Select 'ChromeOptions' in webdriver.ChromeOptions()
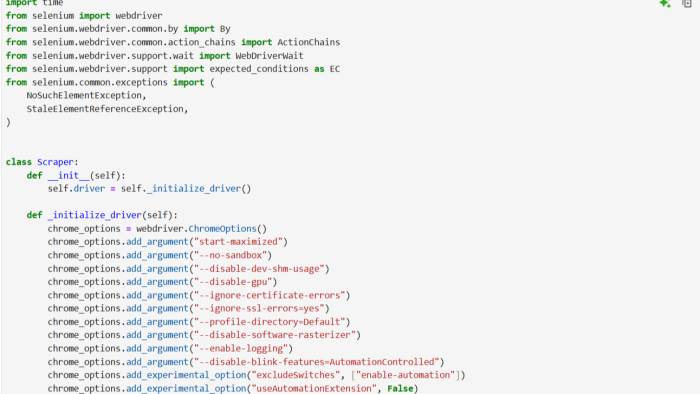700x394 pixels. pos(222,228)
